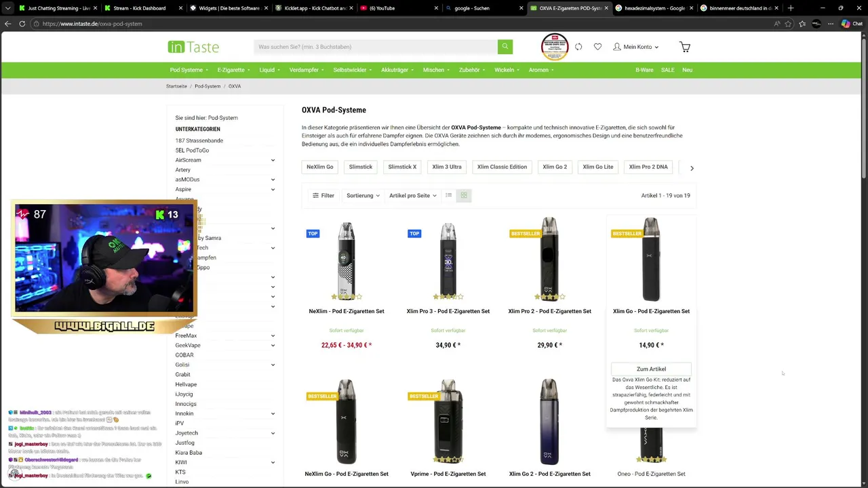Select the Slimstick X chip
Image resolution: width=868 pixels, height=488 pixels.
(x=402, y=167)
